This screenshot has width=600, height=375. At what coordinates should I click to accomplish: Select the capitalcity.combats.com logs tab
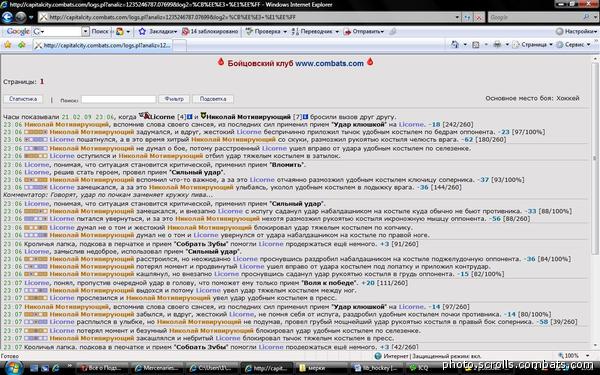(103, 45)
